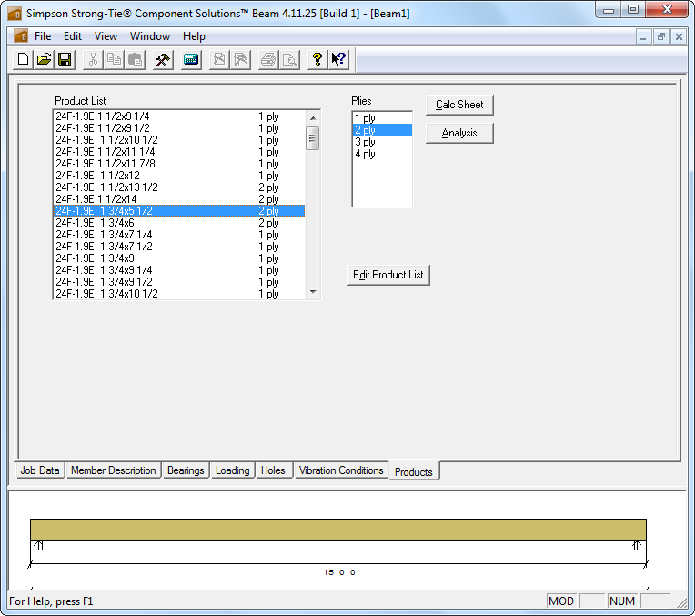Select product 24F-1.9E 1 1/2x10 1/2
Screen dimensions: 695x616
coord(179,140)
